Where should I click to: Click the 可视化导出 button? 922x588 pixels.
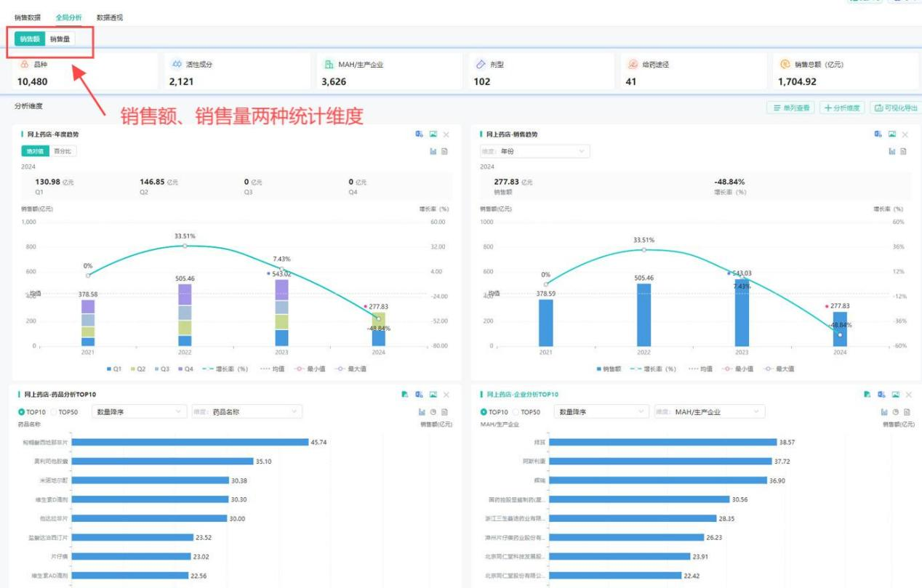895,108
